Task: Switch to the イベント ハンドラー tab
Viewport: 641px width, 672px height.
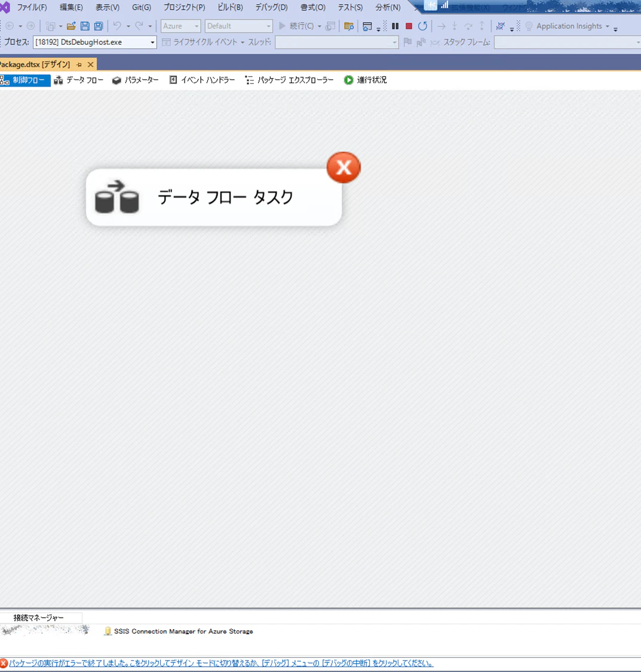Action: 202,80
